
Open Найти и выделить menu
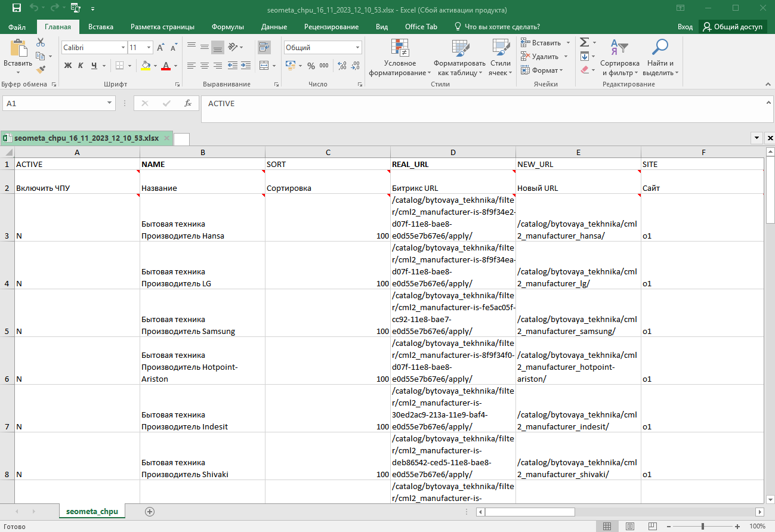pyautogui.click(x=660, y=58)
